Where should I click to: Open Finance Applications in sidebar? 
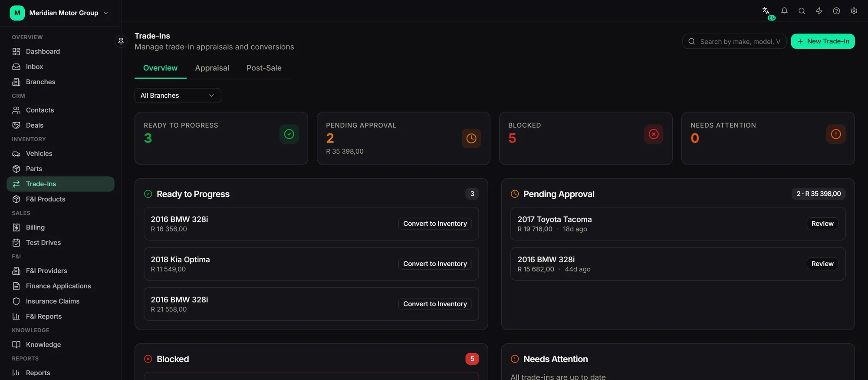[60, 286]
